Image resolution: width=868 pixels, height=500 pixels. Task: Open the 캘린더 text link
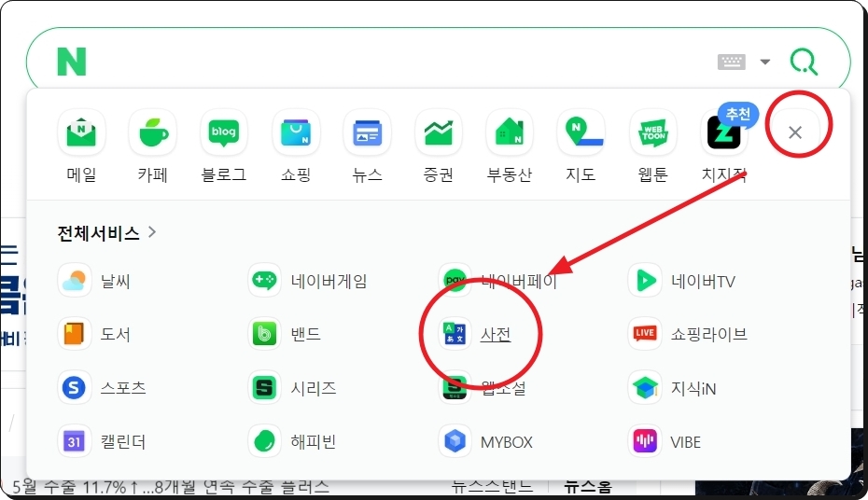(x=123, y=442)
